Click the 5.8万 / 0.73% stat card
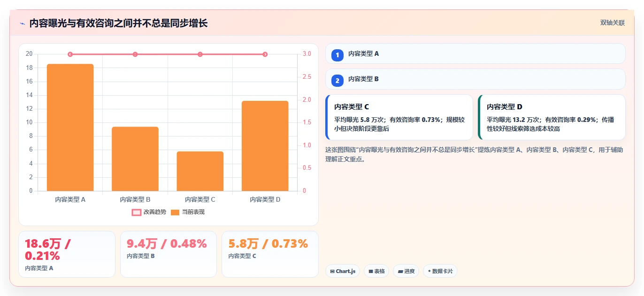The height and width of the screenshot is (296, 644). click(270, 254)
